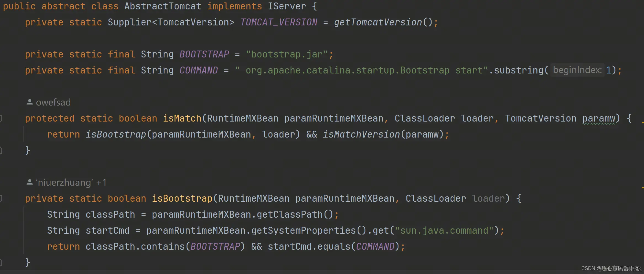Image resolution: width=644 pixels, height=274 pixels.
Task: Click Supplier<TomcatVersion> type
Action: pyautogui.click(x=171, y=22)
